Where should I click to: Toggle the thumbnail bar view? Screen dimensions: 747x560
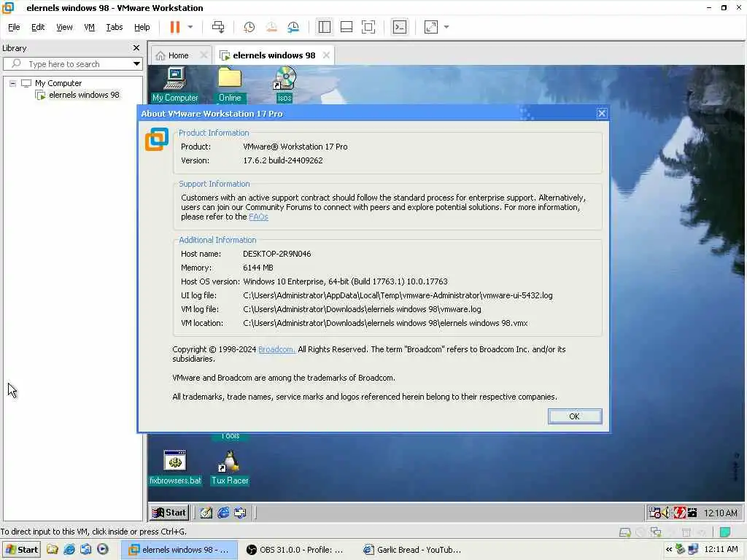tap(347, 27)
